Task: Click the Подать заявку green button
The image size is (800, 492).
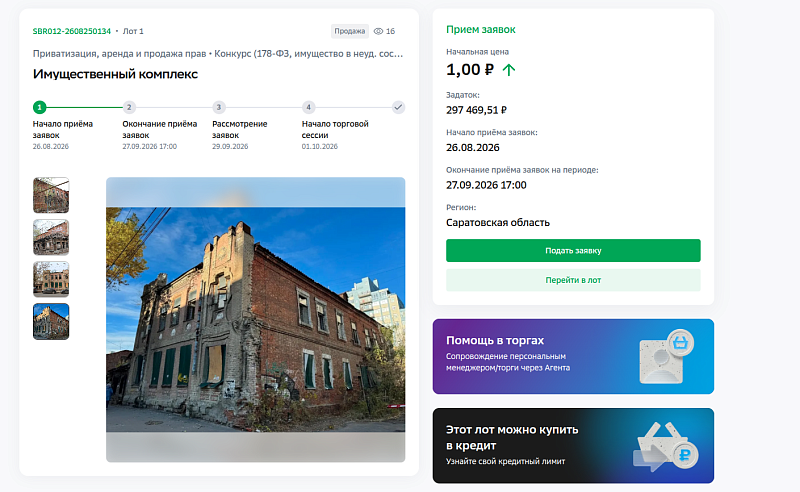Action: 573,251
